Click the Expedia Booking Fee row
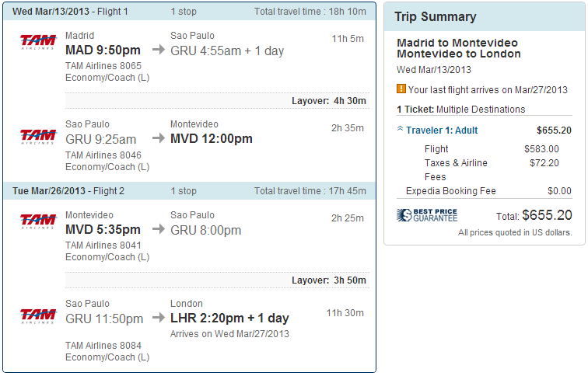The width and height of the screenshot is (588, 376). click(450, 190)
